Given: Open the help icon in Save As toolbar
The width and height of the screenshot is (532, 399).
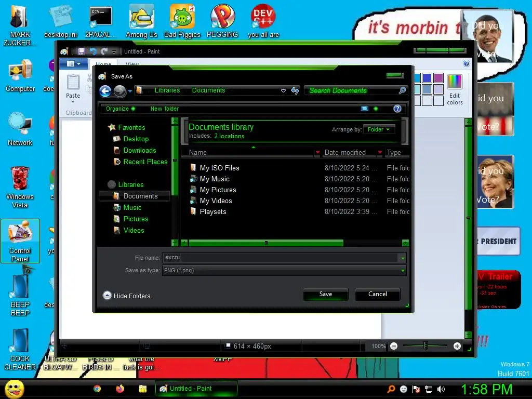Looking at the screenshot, I should [x=397, y=109].
